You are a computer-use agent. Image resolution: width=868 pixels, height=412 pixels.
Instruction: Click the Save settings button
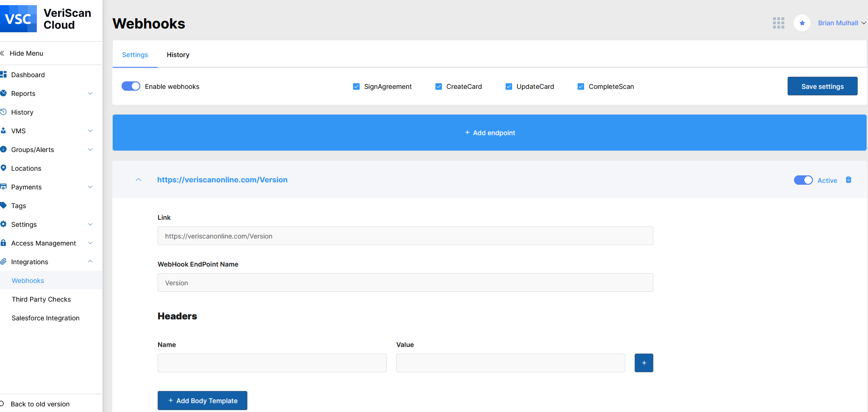[x=822, y=87]
